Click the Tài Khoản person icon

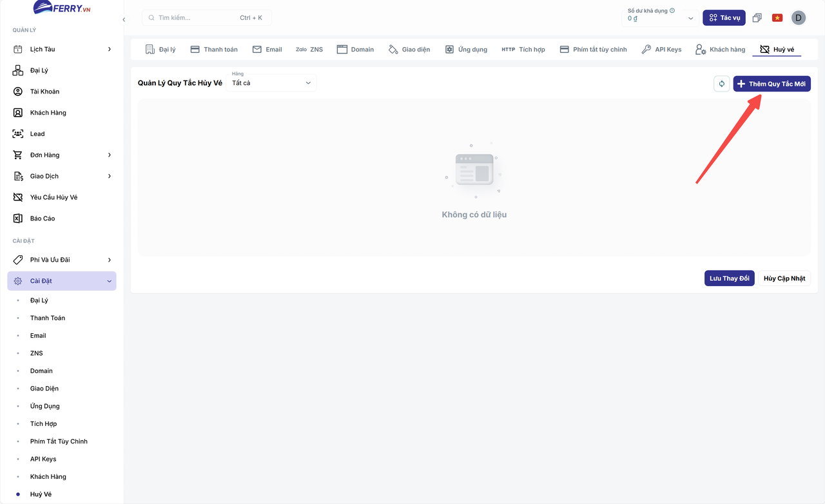tap(18, 92)
